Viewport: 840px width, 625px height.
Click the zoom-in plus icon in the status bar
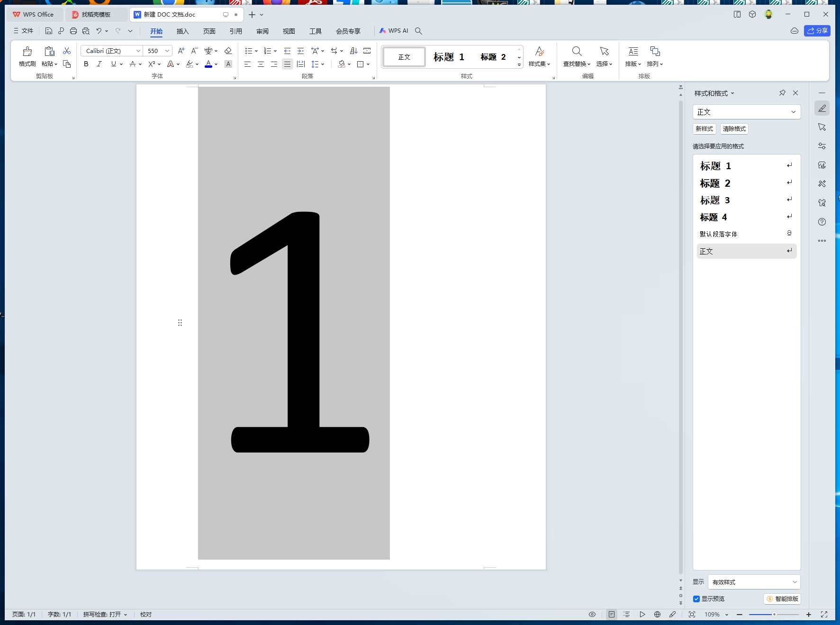809,615
